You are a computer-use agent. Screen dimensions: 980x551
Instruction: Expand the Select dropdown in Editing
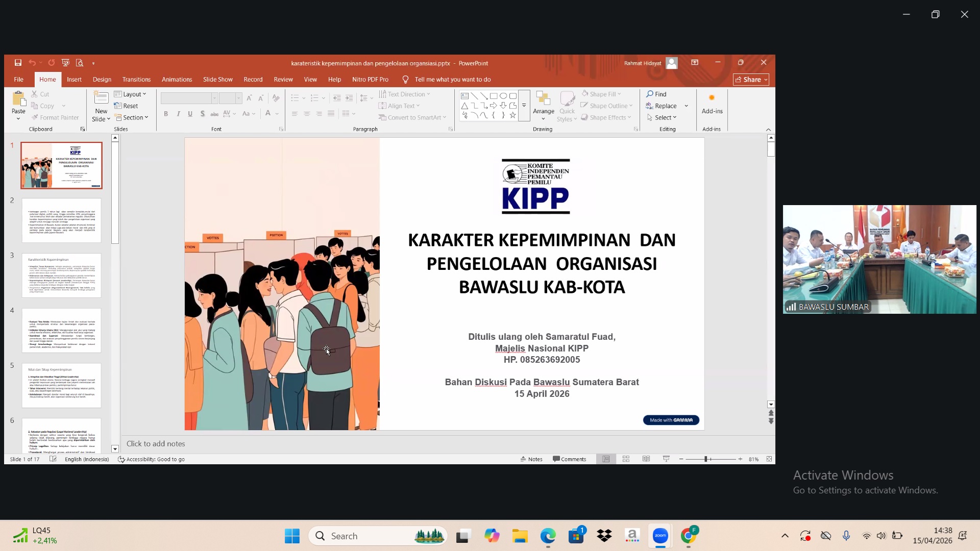(661, 117)
